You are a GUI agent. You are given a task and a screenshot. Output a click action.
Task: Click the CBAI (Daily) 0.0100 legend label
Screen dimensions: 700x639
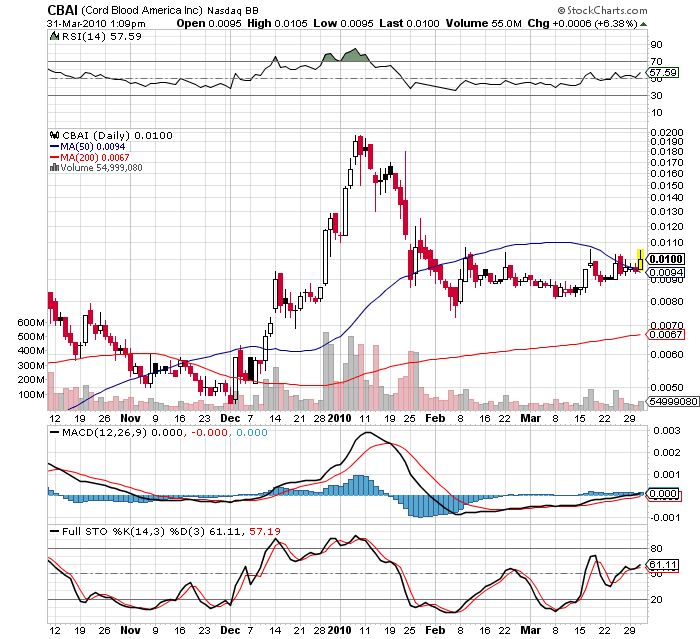pyautogui.click(x=117, y=135)
